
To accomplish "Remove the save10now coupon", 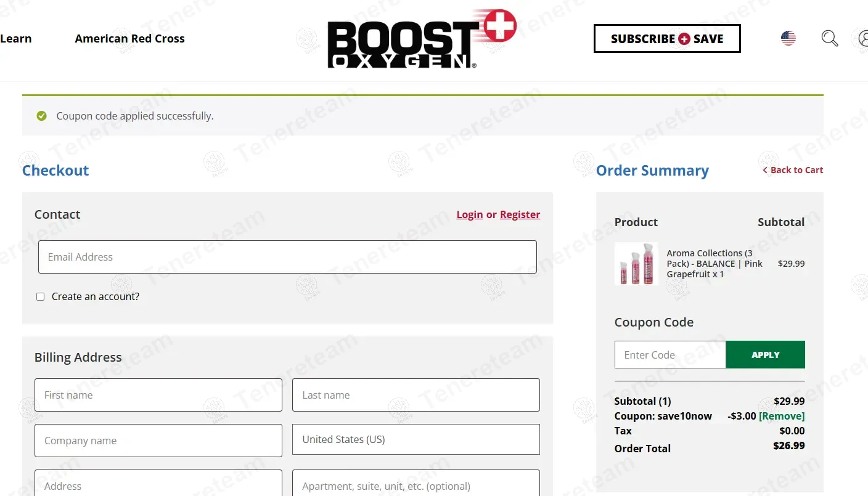I will (781, 416).
